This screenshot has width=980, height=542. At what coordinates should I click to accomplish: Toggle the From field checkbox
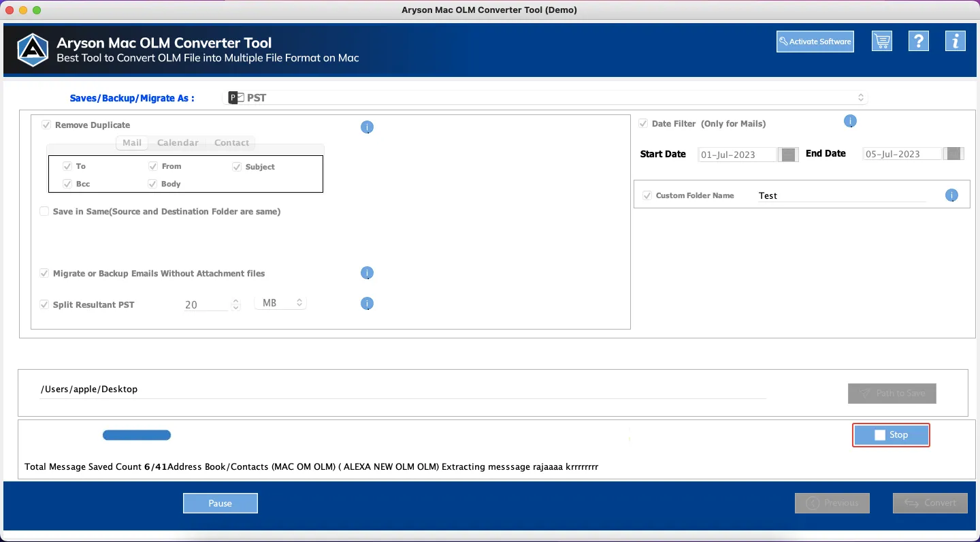pos(153,166)
